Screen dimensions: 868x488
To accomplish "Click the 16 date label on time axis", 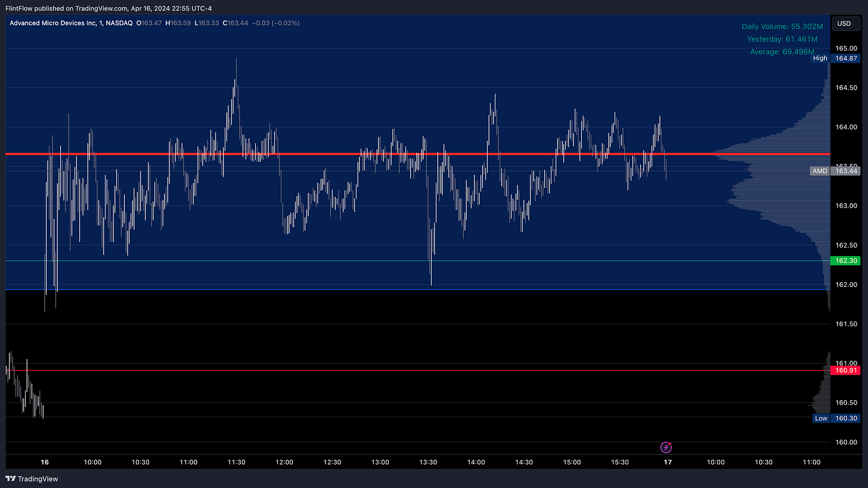I will tap(45, 462).
